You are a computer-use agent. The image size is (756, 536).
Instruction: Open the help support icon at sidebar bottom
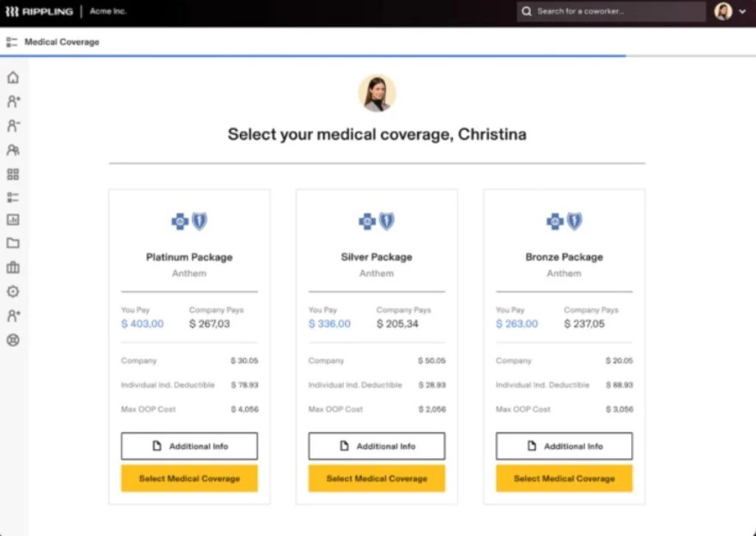[x=12, y=340]
